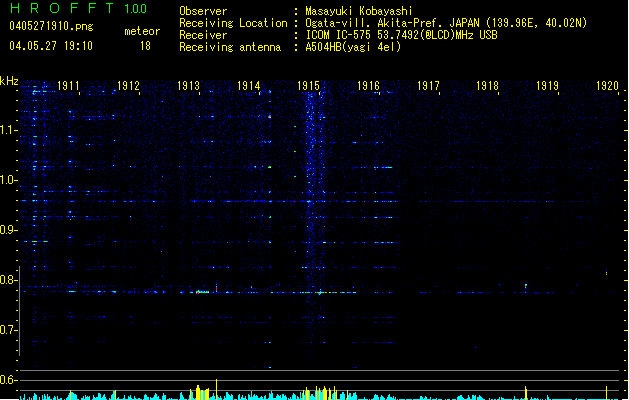Click the Ogata-vill. Akita-Pref. JAPAN location text
The image size is (629, 400).
coord(446,23)
